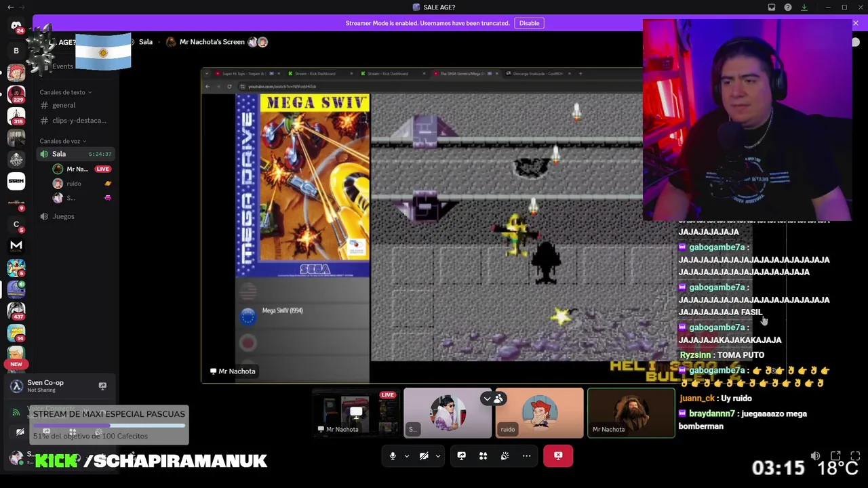Click the Sala label in call header
The height and width of the screenshot is (488, 868).
pos(146,42)
